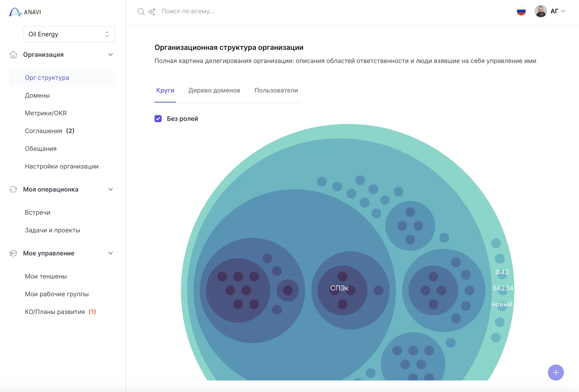Click the Russian flag language icon
This screenshot has width=579, height=392.
(521, 11)
